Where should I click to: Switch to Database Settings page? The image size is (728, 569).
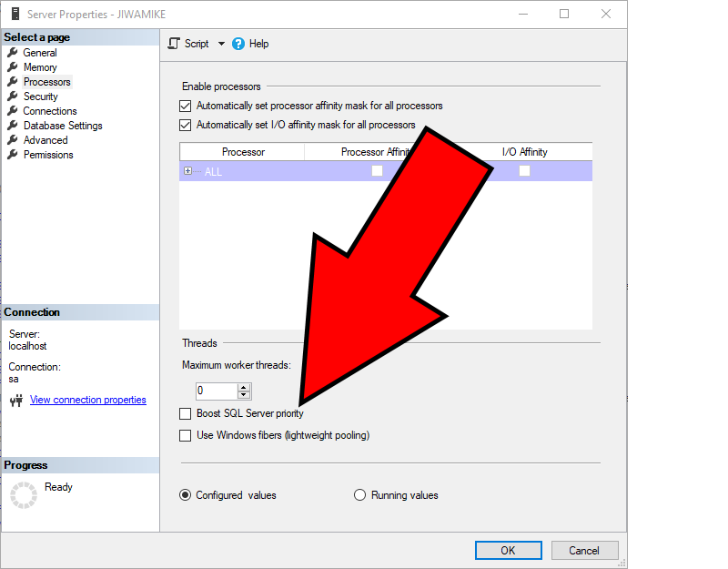point(63,126)
